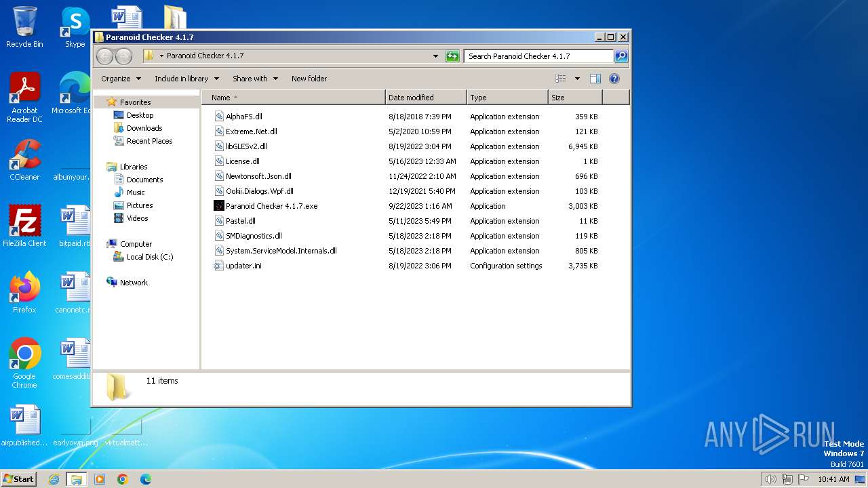Click the License.dll file icon
Screen dimensions: 868x488
219,161
